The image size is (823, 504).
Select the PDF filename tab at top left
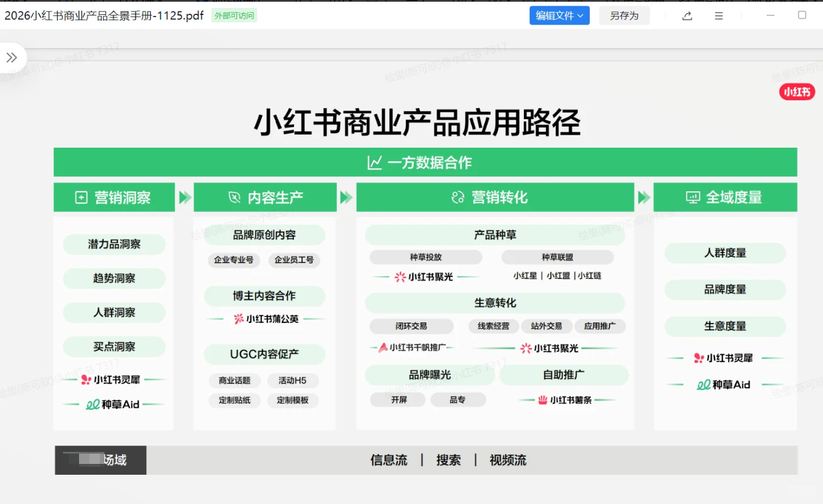103,15
